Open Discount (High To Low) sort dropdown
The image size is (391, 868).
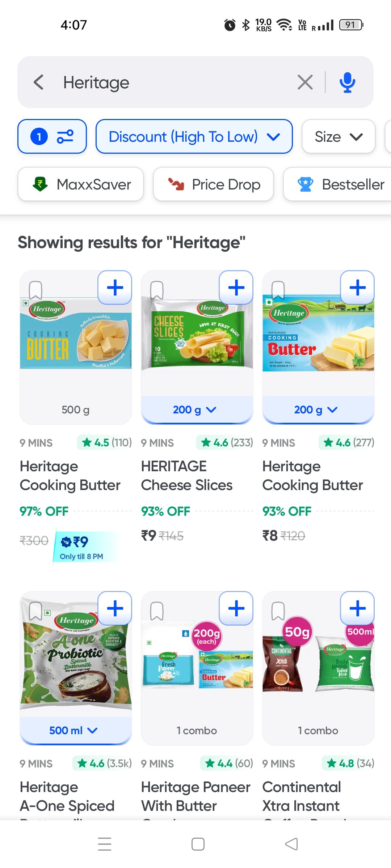pos(194,137)
